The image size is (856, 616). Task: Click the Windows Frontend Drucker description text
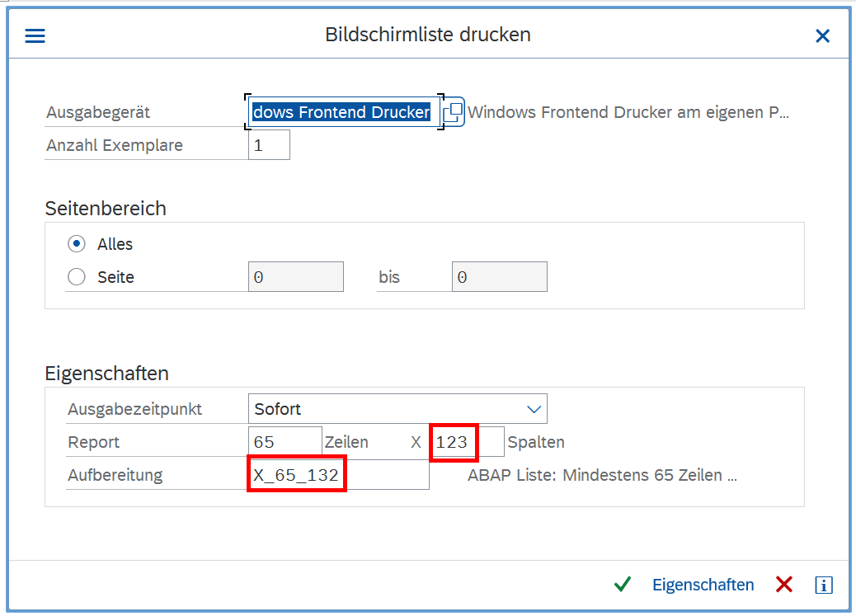(x=628, y=112)
